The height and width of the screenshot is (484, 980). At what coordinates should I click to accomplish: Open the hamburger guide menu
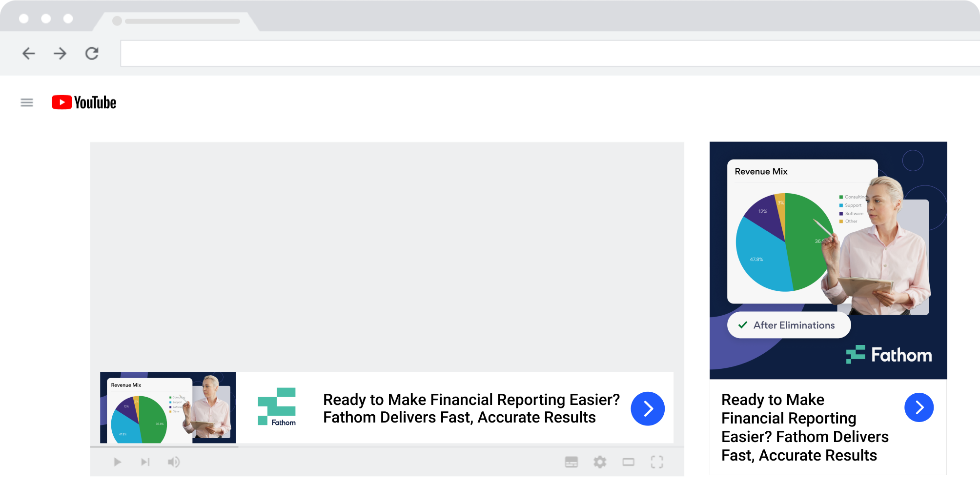pyautogui.click(x=27, y=102)
